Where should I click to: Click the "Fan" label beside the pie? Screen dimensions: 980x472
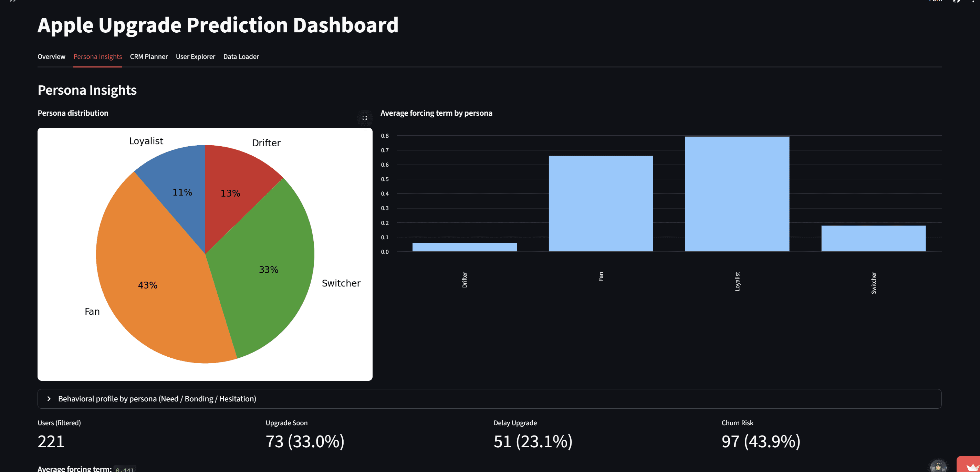coord(92,312)
